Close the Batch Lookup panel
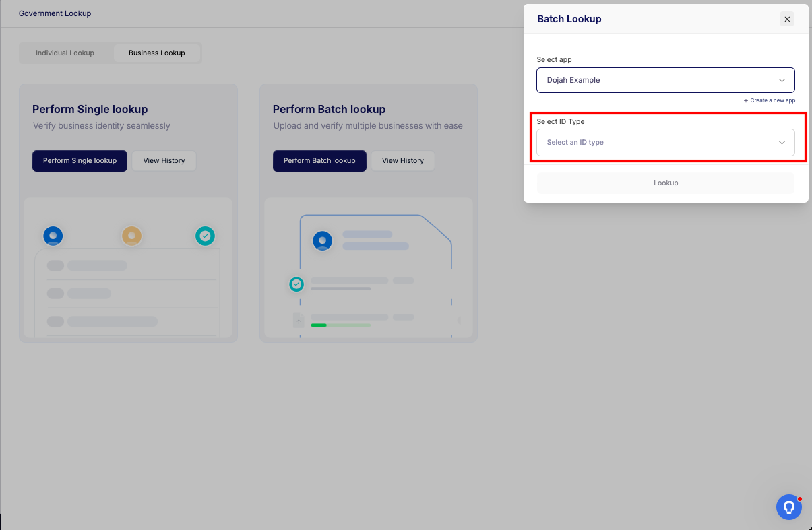This screenshot has height=530, width=812. point(787,19)
